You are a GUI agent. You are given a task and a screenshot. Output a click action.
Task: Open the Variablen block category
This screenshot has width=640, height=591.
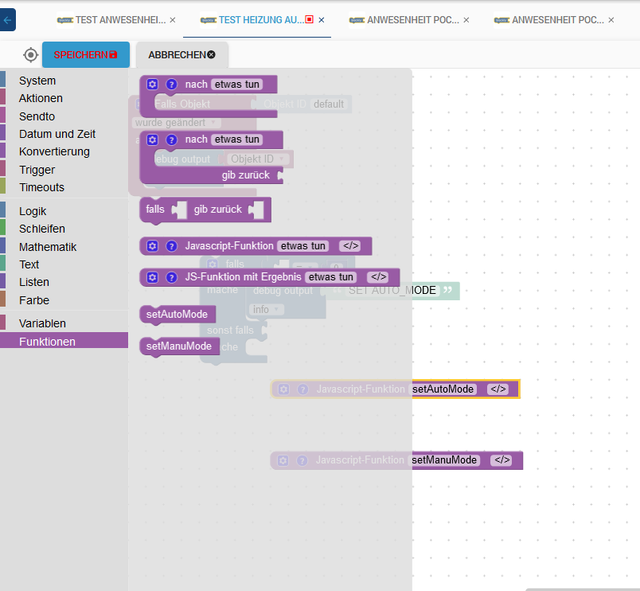pos(42,323)
